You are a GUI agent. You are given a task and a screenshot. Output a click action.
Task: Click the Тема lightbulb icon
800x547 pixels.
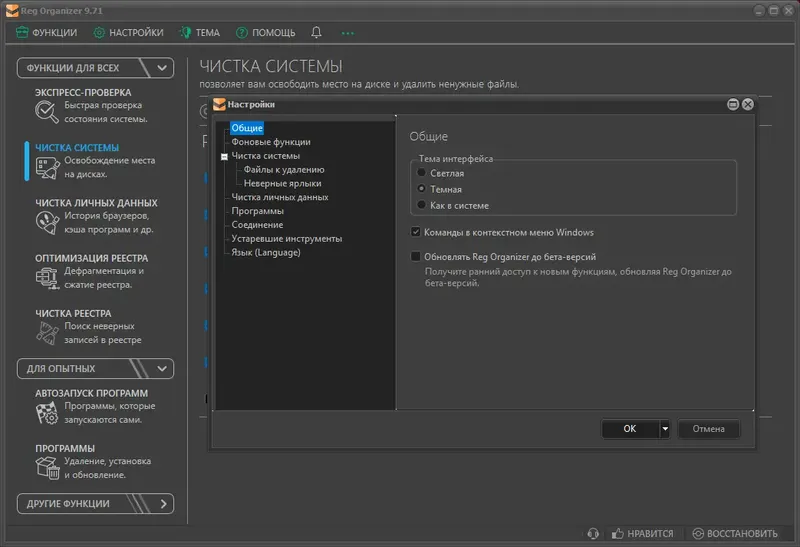click(x=186, y=33)
